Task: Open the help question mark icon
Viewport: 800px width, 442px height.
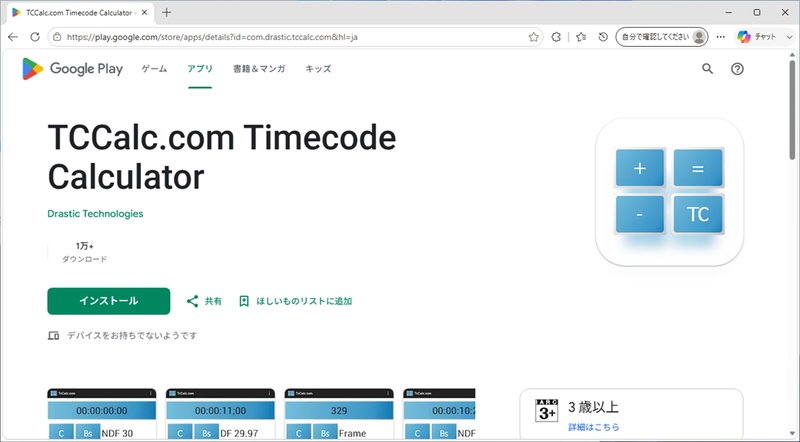Action: coord(737,69)
